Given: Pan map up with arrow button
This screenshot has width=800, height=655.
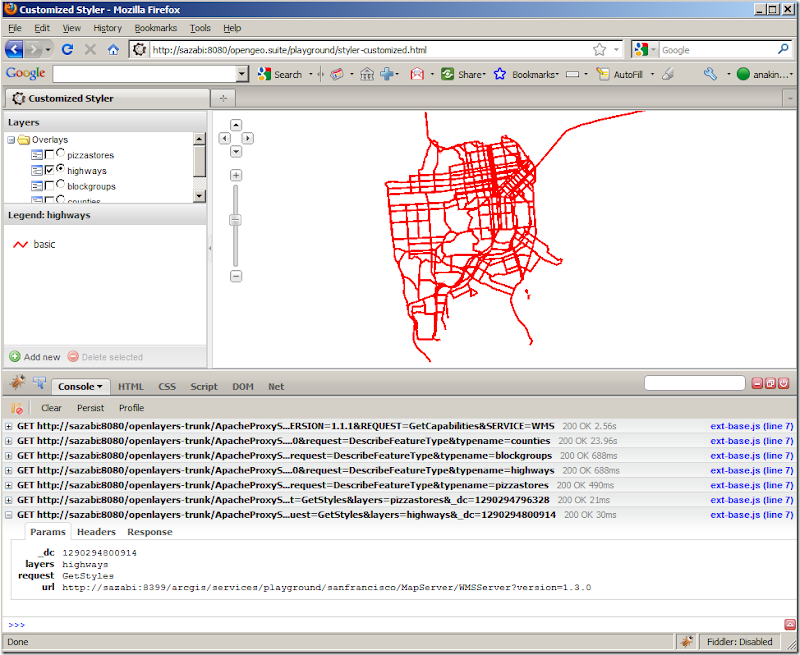Looking at the screenshot, I should point(236,125).
